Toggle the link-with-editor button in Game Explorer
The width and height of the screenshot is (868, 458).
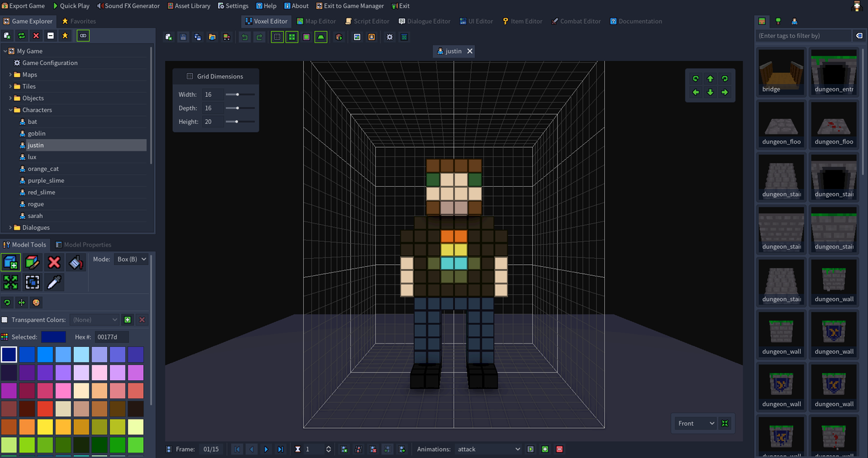(x=83, y=35)
